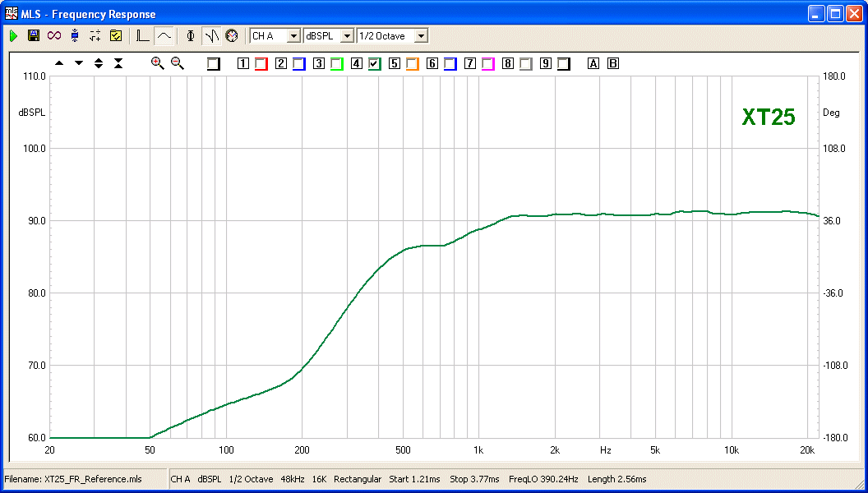Click the Length 2.56ms status entry

click(616, 479)
